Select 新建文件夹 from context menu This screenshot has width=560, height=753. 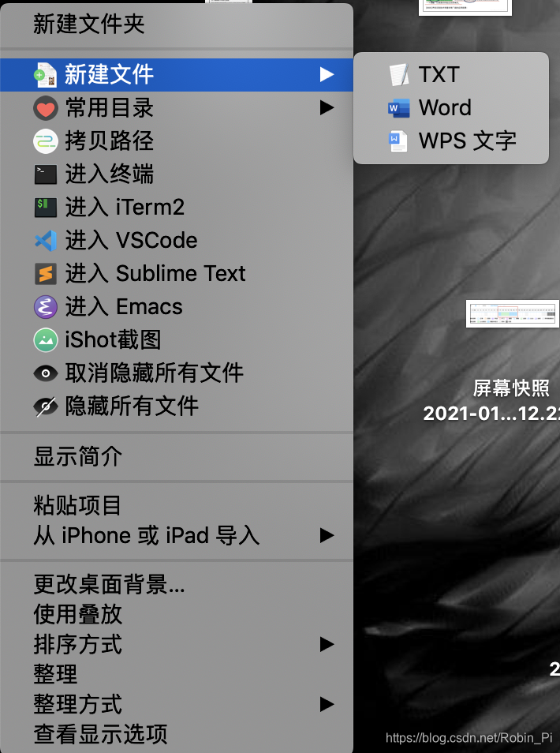click(x=177, y=24)
